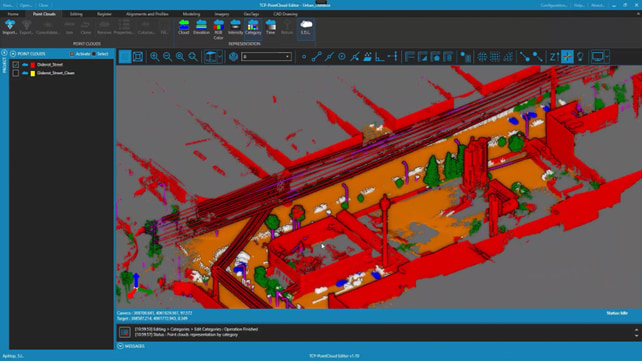
Task: Collapse the ribbon with the caret at its right end
Action: (x=638, y=14)
